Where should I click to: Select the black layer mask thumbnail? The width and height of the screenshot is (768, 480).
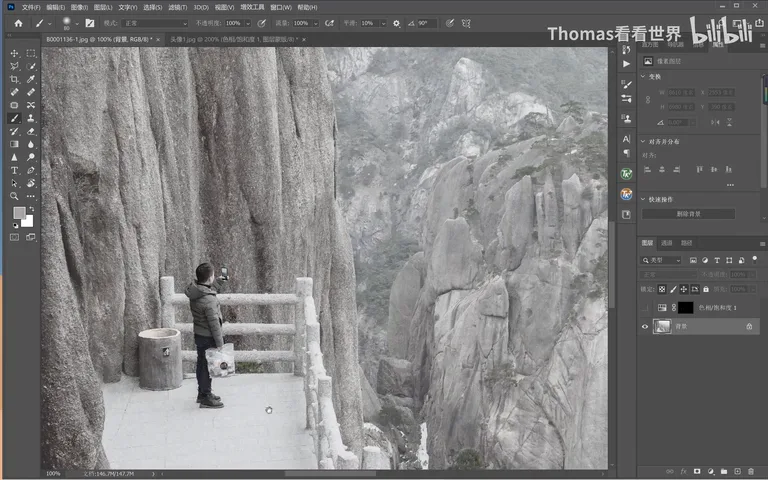point(685,308)
